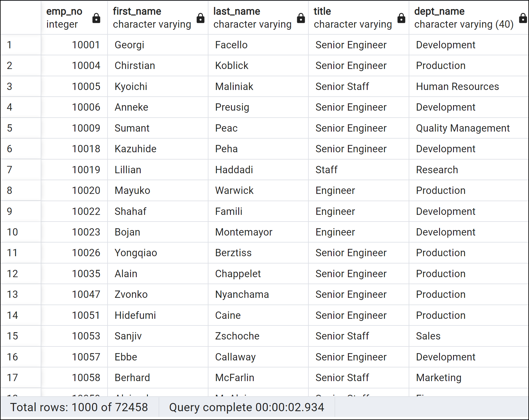Click the lock icon on emp_no column header
Image resolution: width=529 pixels, height=420 pixels.
click(x=96, y=18)
